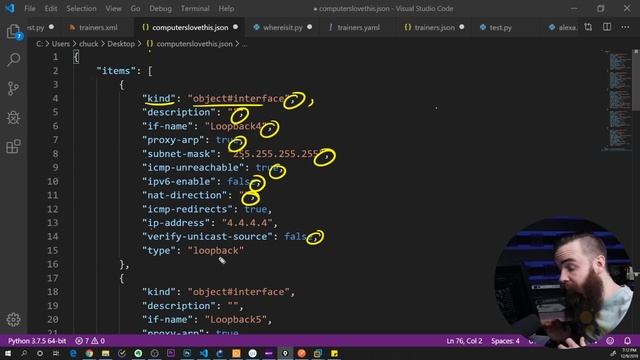
Task: Switch to the trainers.json tab
Action: 434,27
